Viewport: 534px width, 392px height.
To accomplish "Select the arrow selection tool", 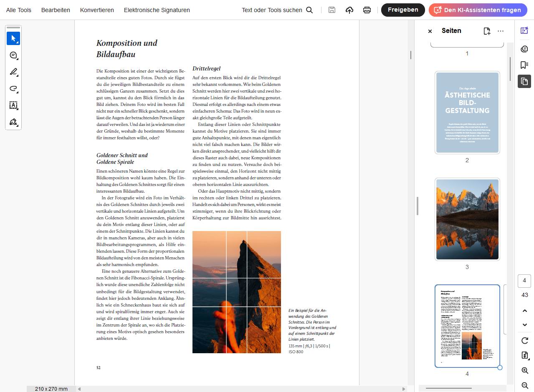I will pyautogui.click(x=13, y=38).
